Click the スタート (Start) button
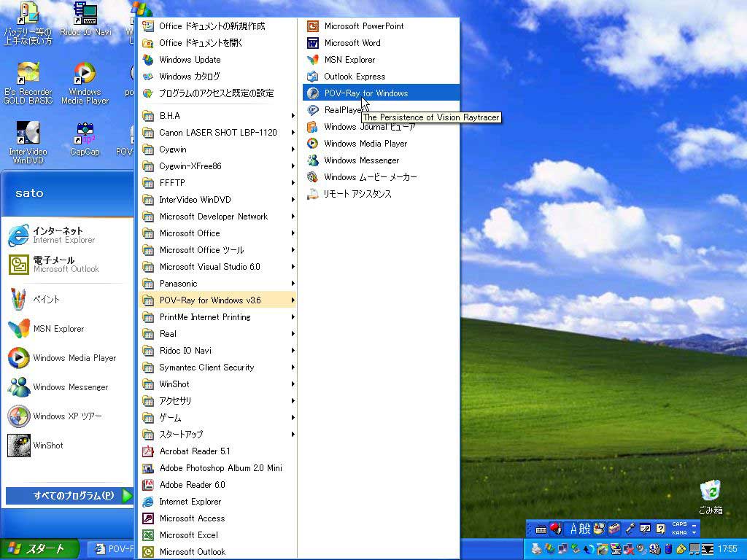Viewport: 747px width, 560px height. point(39,549)
